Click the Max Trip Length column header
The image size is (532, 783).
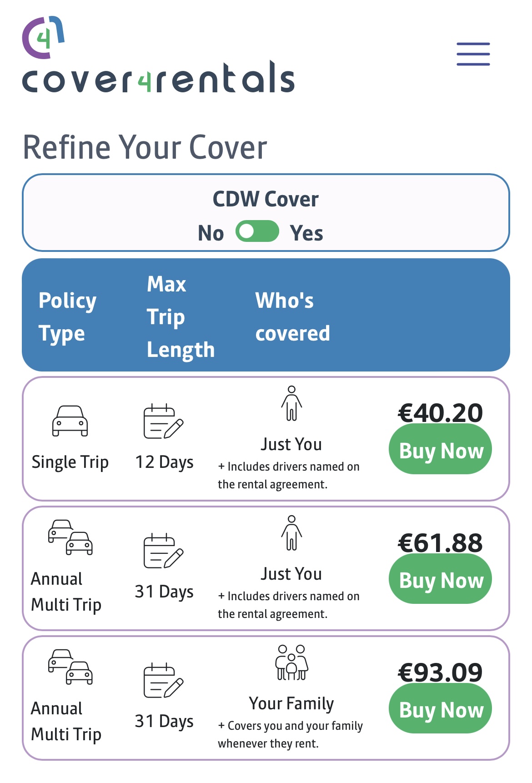click(x=181, y=317)
